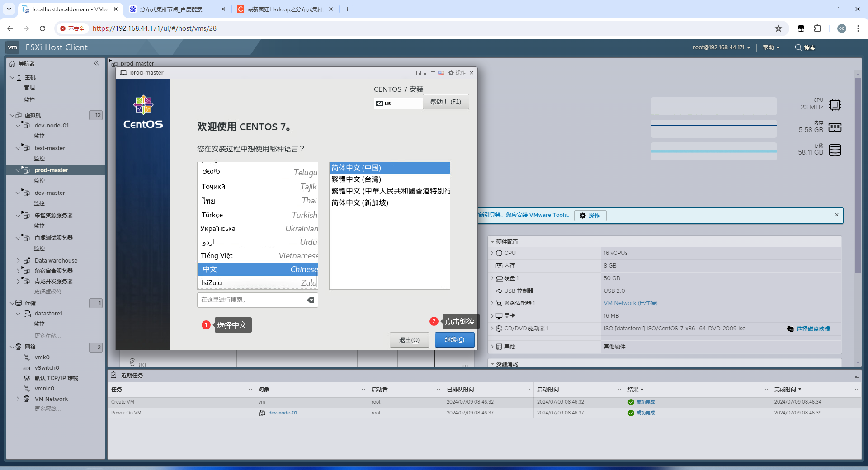This screenshot has height=470, width=868.
Task: Click the navigator home icon
Action: click(12, 63)
